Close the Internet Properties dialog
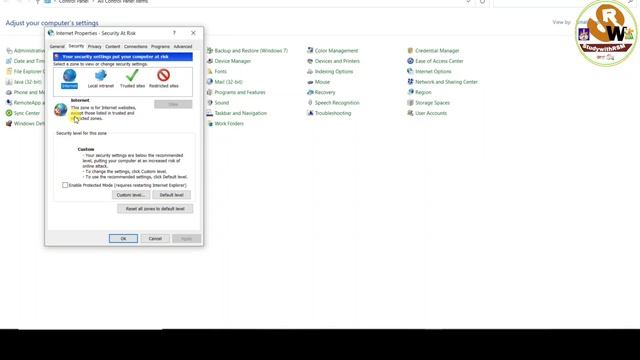This screenshot has height=360, width=640. tap(193, 33)
